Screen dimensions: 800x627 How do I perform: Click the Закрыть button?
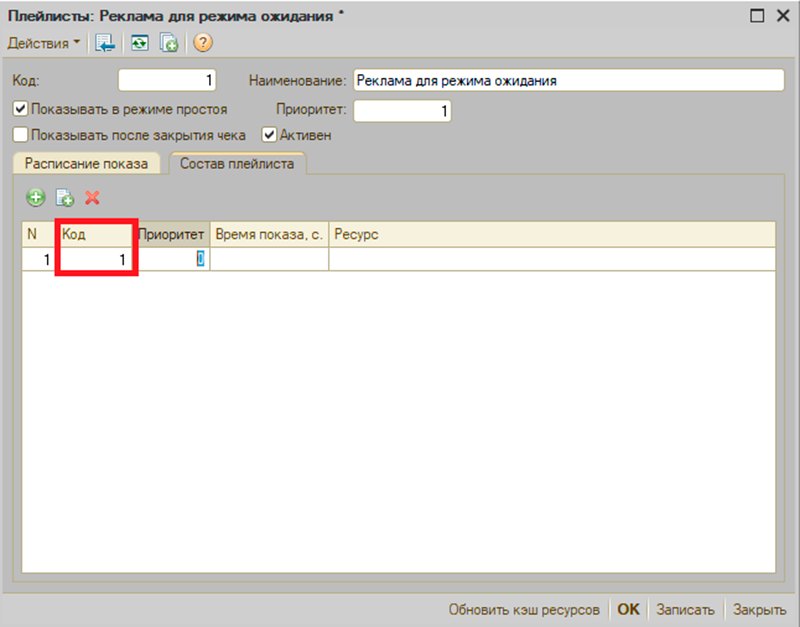[759, 610]
